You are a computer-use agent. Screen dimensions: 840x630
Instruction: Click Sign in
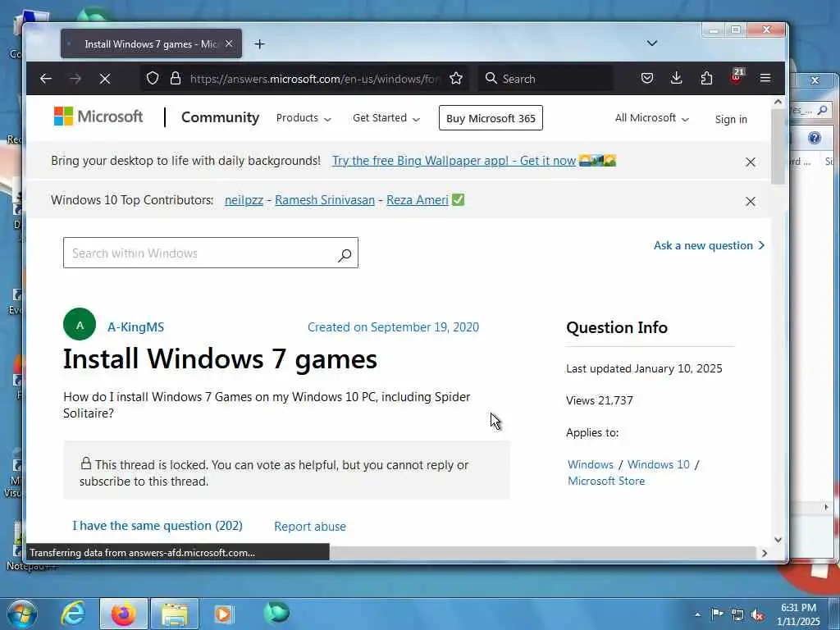coord(731,119)
